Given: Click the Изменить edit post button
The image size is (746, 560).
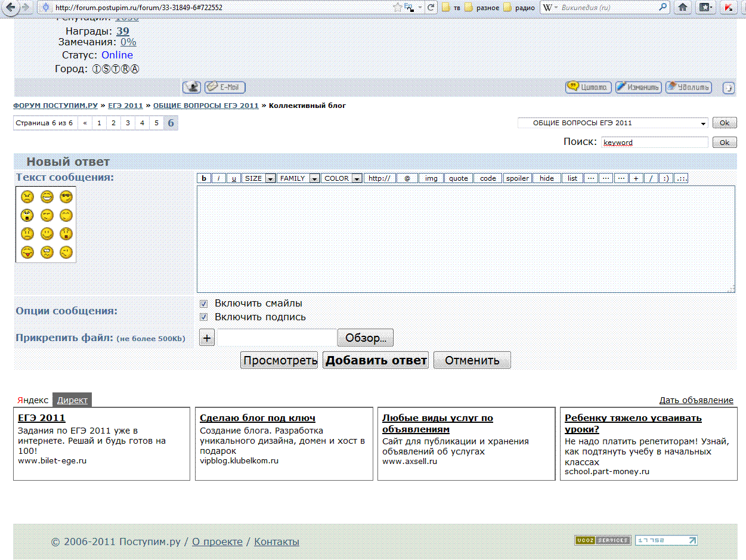Looking at the screenshot, I should pos(638,87).
